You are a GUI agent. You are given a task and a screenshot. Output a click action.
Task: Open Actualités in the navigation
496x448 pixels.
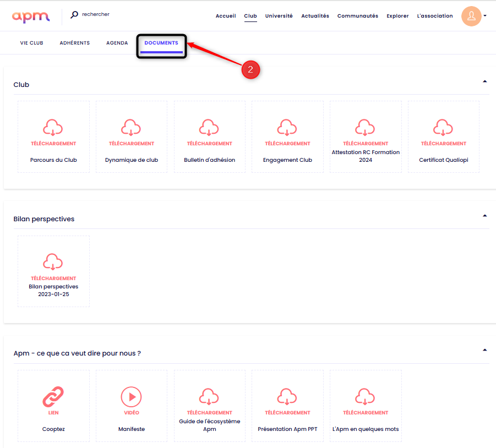point(315,16)
